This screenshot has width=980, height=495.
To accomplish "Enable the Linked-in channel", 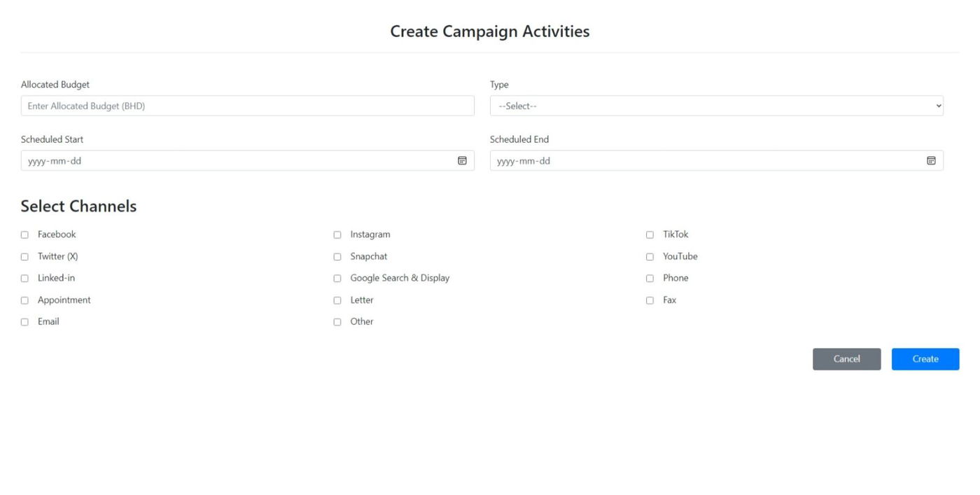I will click(x=24, y=279).
